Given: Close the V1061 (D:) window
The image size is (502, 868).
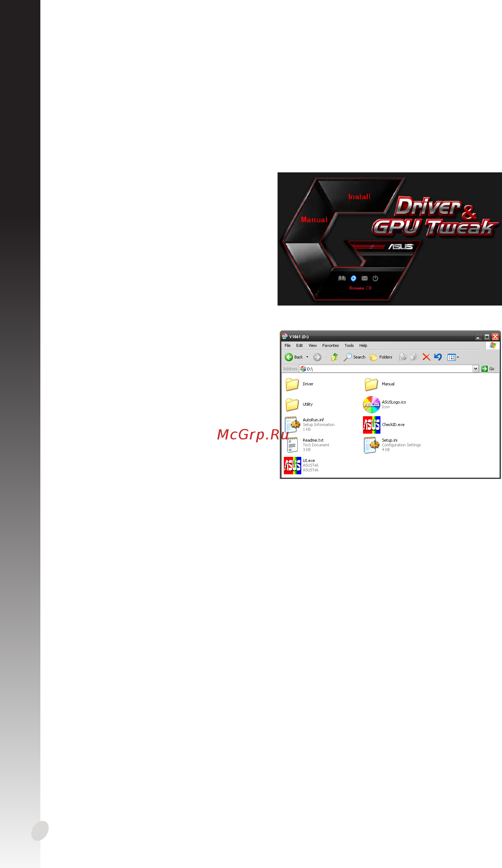Looking at the screenshot, I should click(x=495, y=337).
